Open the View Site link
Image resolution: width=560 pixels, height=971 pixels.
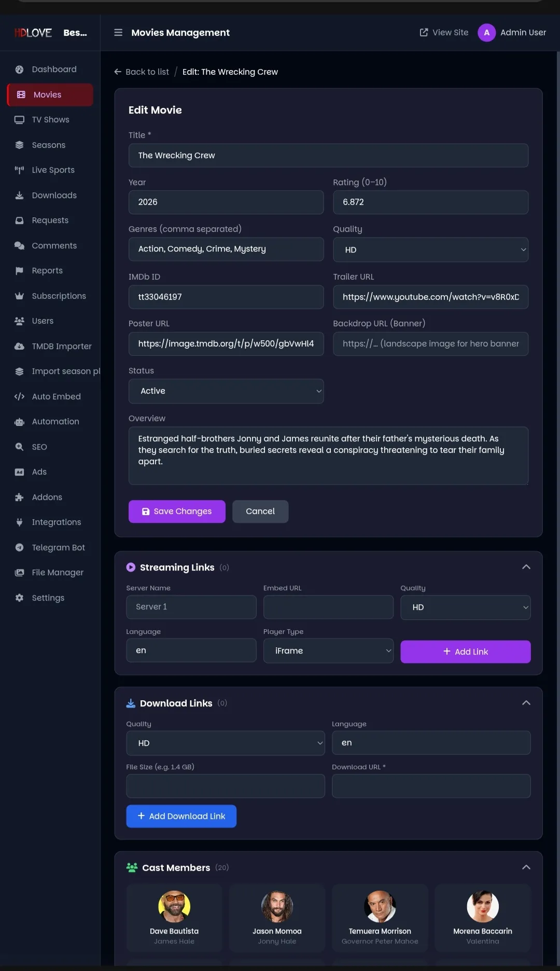[x=444, y=33]
